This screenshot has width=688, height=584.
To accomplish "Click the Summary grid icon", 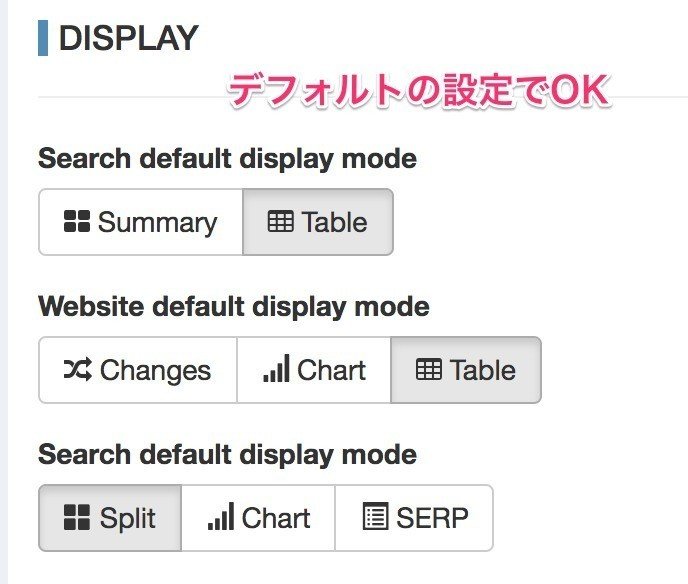I will point(76,222).
